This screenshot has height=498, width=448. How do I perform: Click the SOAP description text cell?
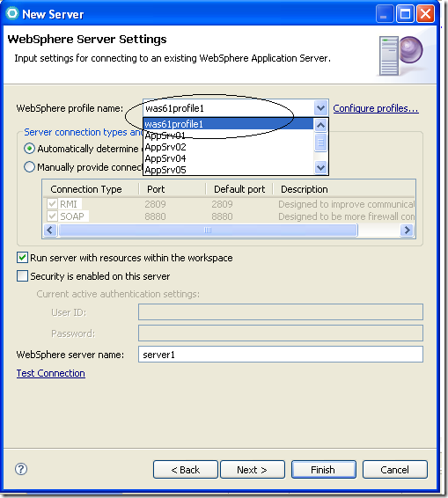[x=346, y=216]
